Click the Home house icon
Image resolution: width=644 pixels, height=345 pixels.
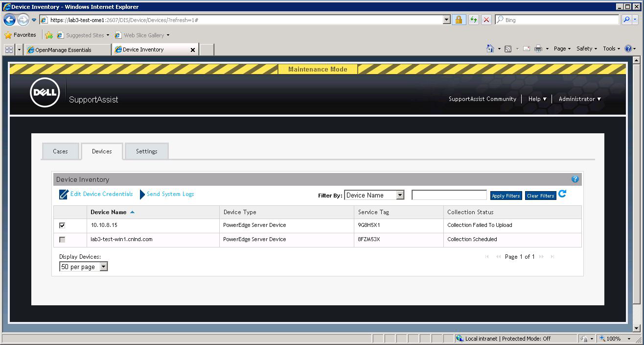coord(490,49)
